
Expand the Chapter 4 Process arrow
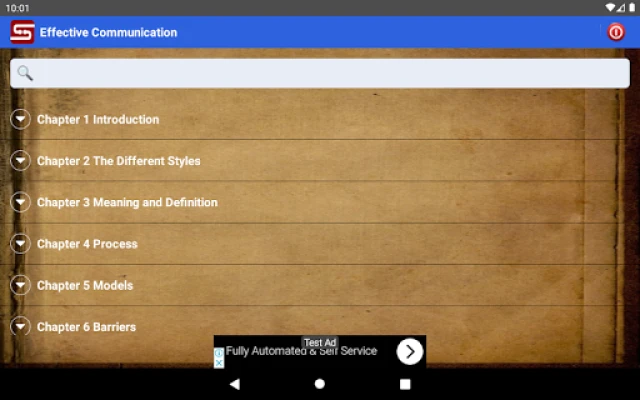(x=21, y=243)
